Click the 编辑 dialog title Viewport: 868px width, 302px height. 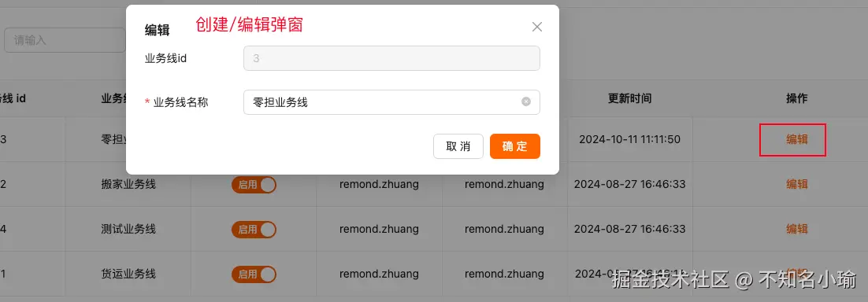pos(157,31)
